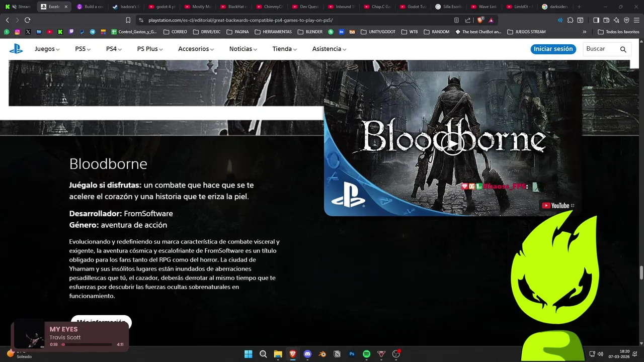Click the search magnifier icon
The height and width of the screenshot is (362, 644).
click(x=623, y=49)
